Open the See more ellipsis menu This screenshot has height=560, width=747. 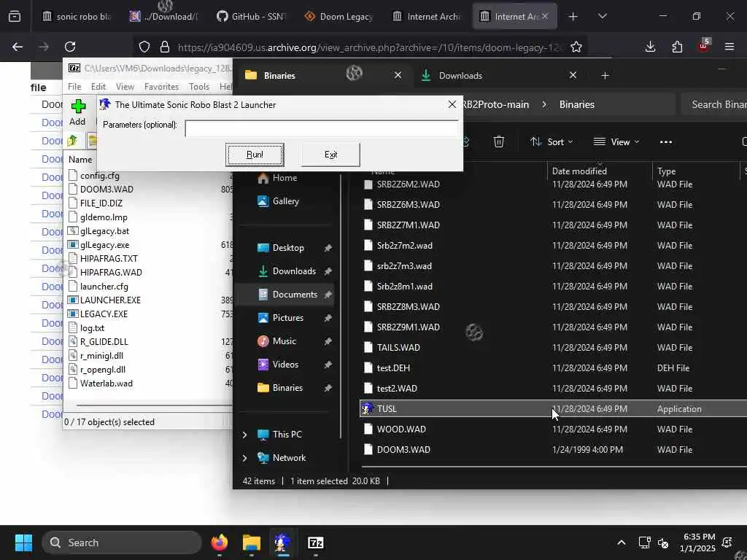pyautogui.click(x=666, y=142)
